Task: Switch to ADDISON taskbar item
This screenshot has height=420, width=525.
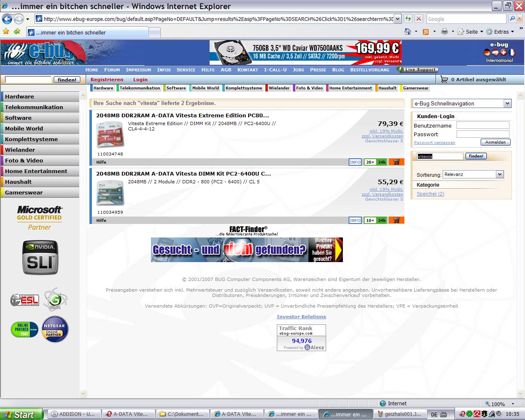Action: 74,414
